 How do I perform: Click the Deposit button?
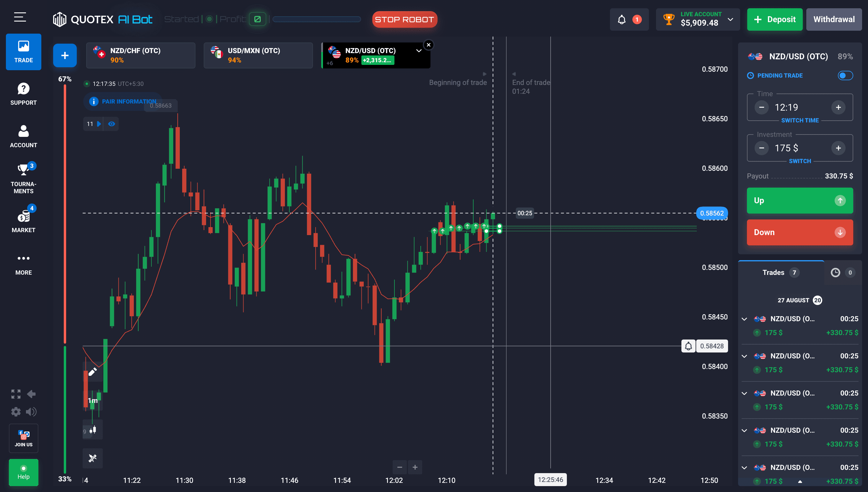pyautogui.click(x=774, y=19)
